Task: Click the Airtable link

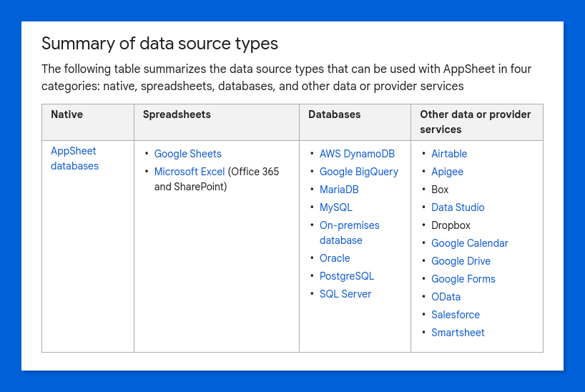Action: click(449, 154)
